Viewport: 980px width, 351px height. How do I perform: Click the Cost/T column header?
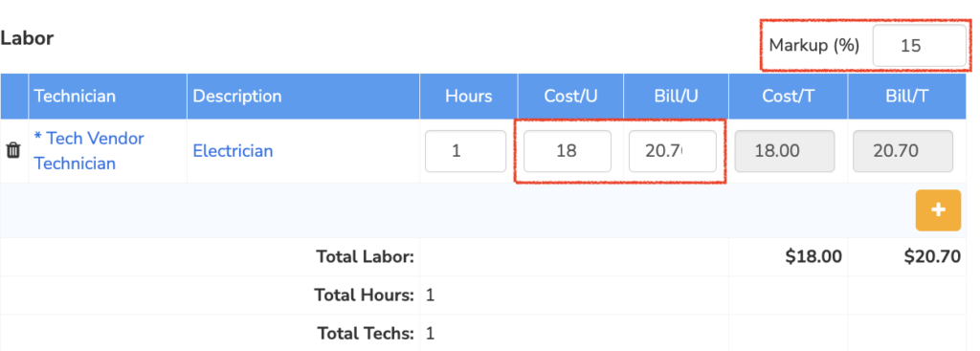[x=789, y=97]
